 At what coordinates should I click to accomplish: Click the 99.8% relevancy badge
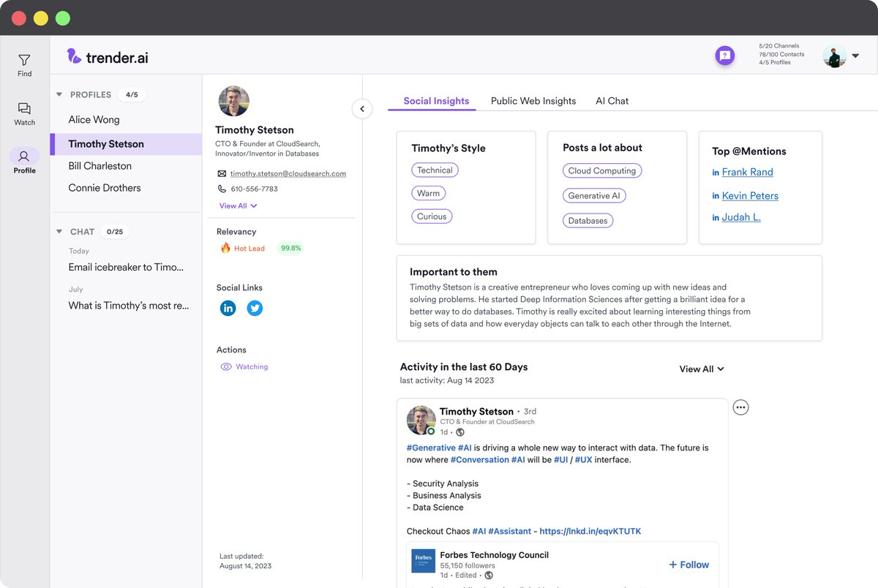tap(290, 248)
